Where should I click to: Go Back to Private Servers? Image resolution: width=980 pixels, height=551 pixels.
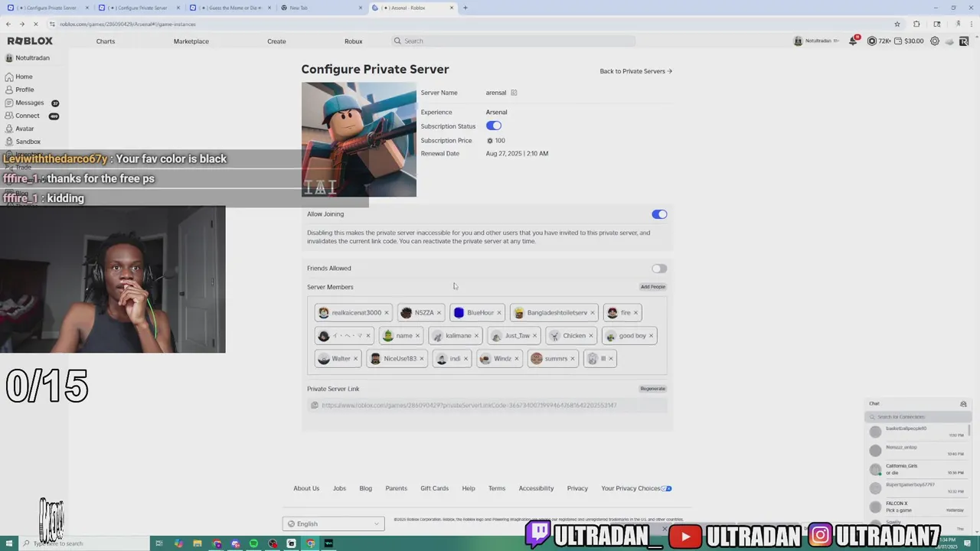[636, 71]
